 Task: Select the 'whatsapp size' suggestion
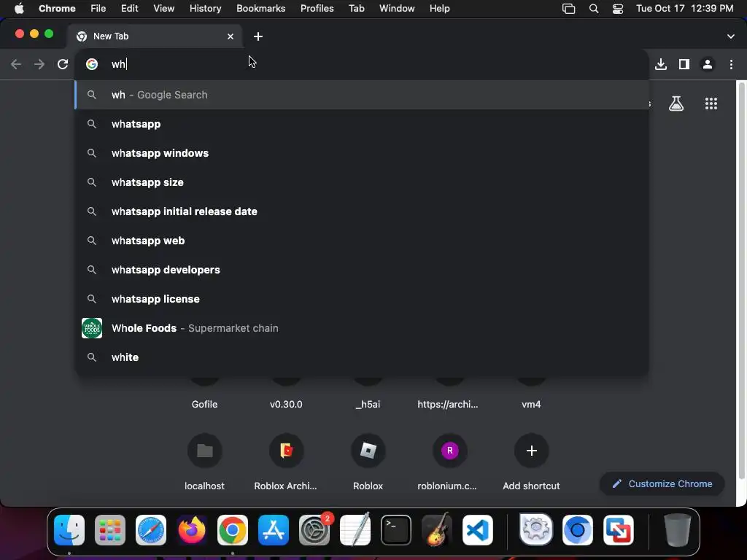[362, 182]
